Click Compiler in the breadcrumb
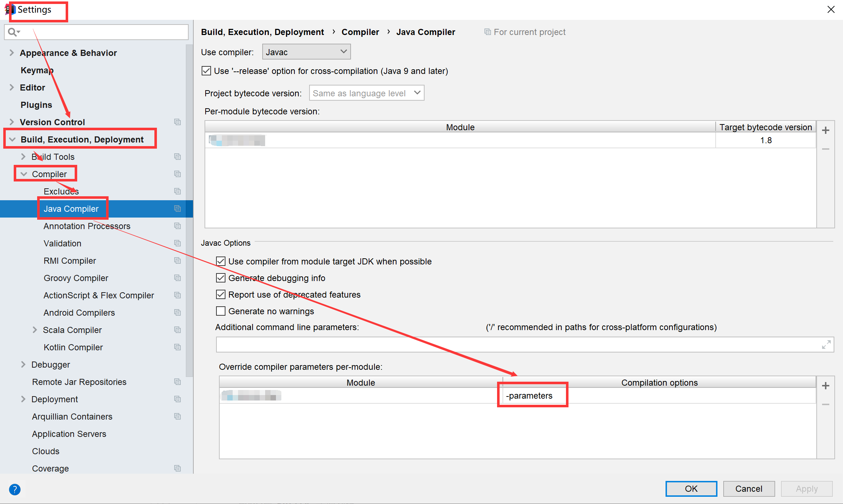 360,32
